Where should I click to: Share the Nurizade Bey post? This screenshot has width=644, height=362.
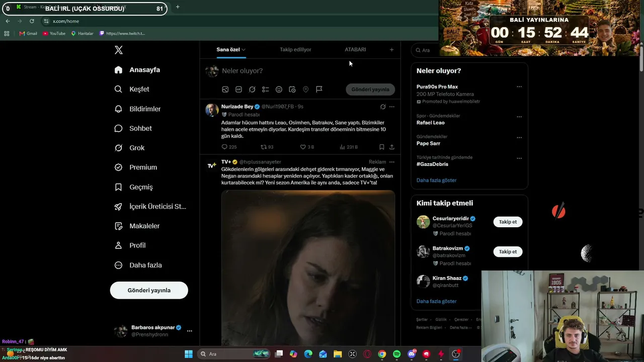point(392,147)
